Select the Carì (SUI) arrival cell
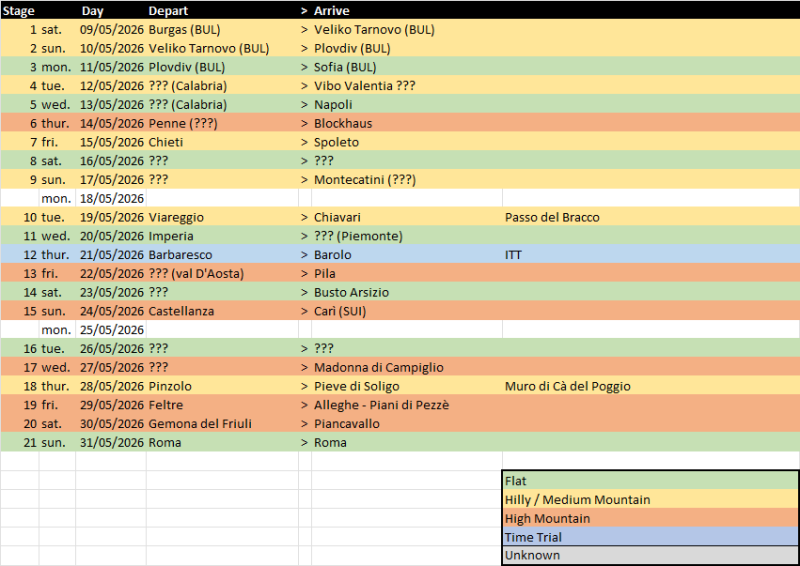Viewport: 800px width, 566px height. [339, 311]
